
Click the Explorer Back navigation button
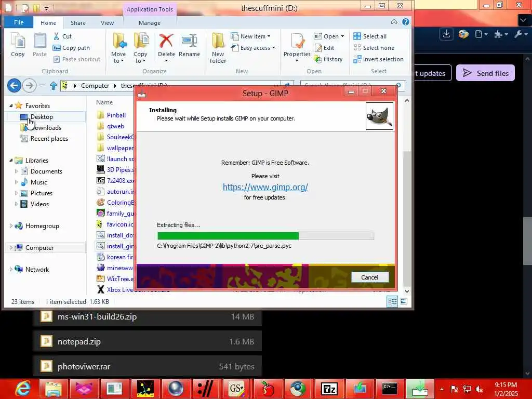click(x=14, y=86)
